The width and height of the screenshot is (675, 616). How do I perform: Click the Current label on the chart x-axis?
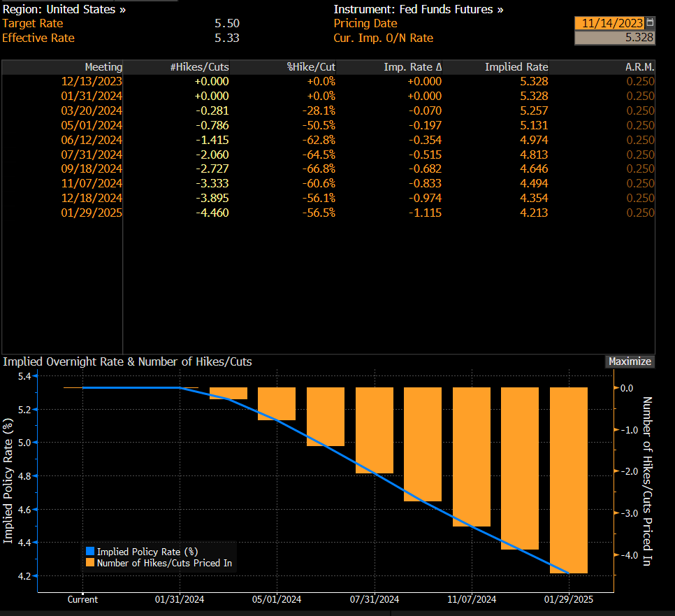82,599
